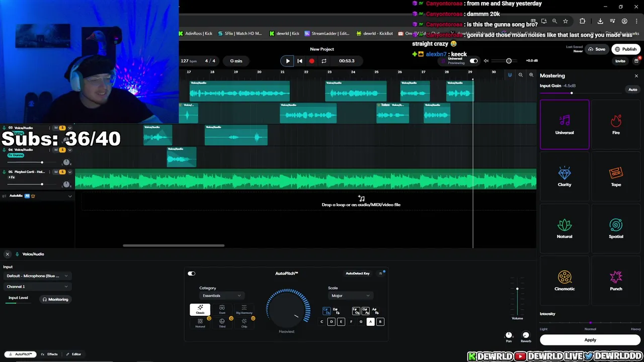
Task: Toggle the C note key
Action: [x=321, y=322]
